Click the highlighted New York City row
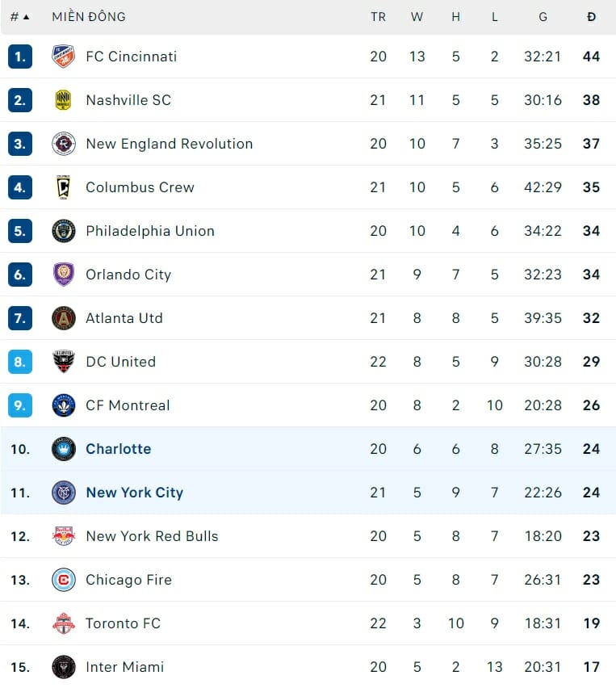This screenshot has height=688, width=616. point(134,493)
